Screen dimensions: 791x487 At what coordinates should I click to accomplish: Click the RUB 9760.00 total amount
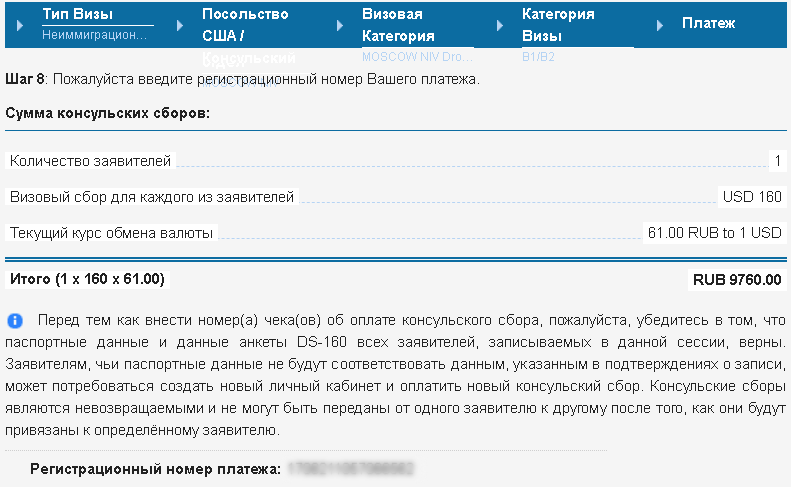(737, 280)
